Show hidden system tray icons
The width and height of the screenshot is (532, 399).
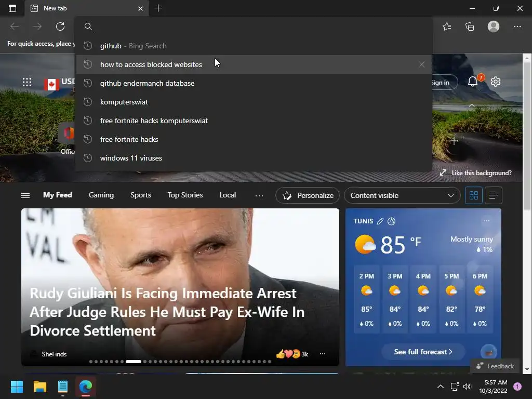pos(441,387)
